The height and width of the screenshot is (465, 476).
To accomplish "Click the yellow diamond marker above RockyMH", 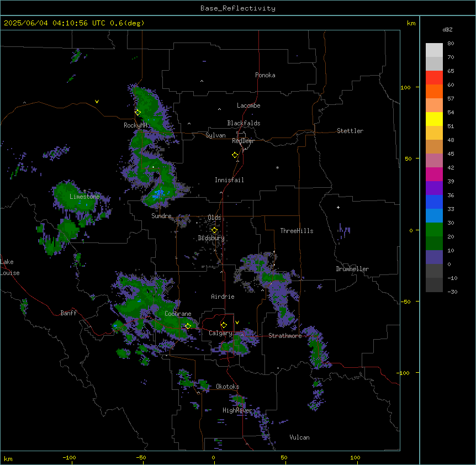I will 138,113.
